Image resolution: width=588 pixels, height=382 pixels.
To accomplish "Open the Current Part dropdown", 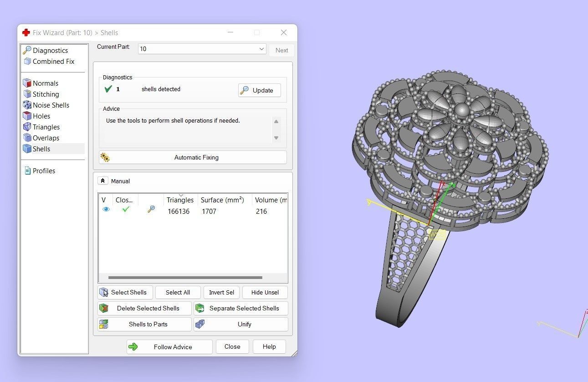I will 202,49.
